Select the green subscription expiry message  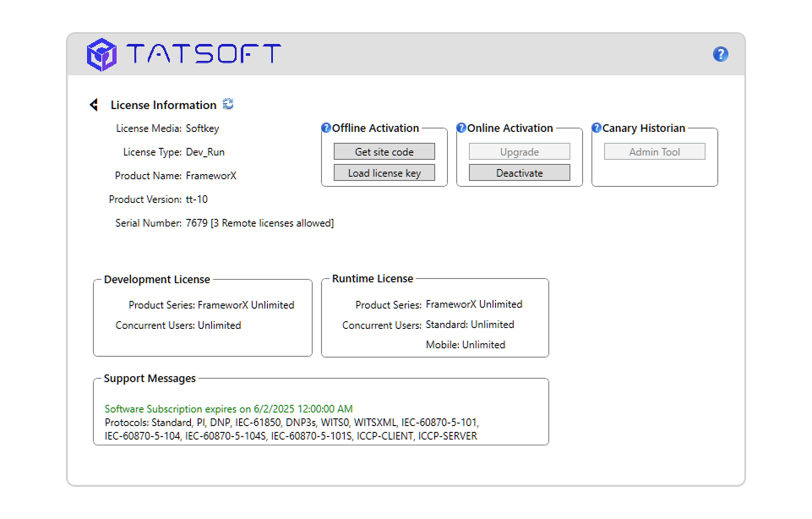point(228,409)
